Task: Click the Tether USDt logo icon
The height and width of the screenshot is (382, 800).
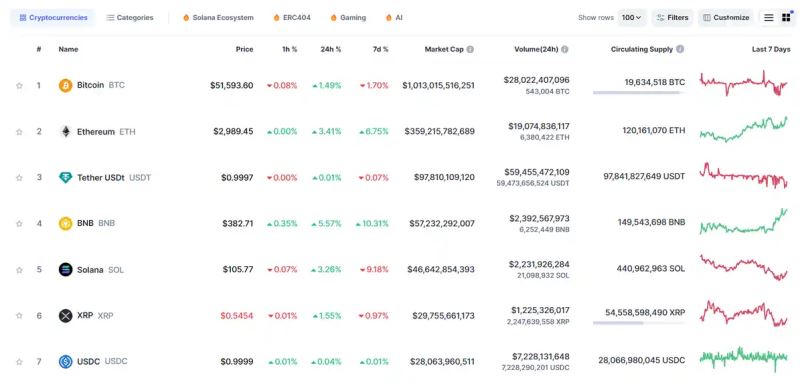Action: [x=65, y=177]
